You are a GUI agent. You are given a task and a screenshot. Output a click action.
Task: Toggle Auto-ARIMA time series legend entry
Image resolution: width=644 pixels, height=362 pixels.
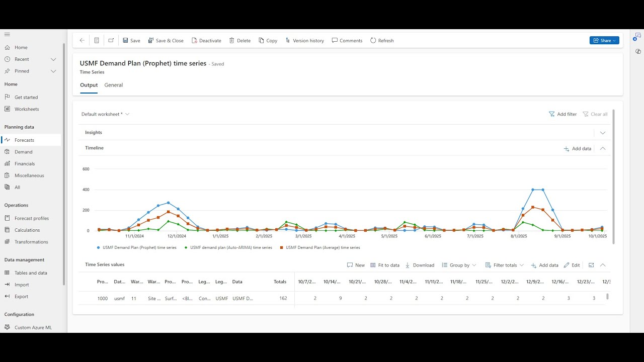pyautogui.click(x=228, y=247)
